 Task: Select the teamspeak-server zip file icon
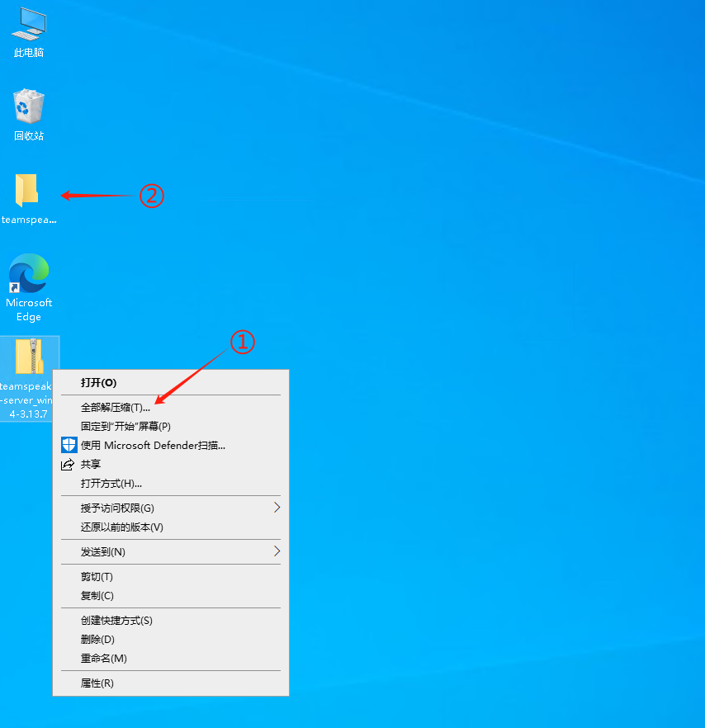tap(29, 357)
